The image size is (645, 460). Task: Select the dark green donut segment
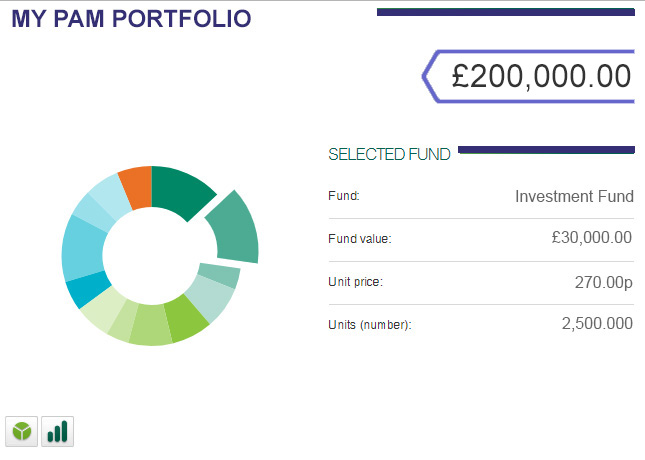[181, 191]
